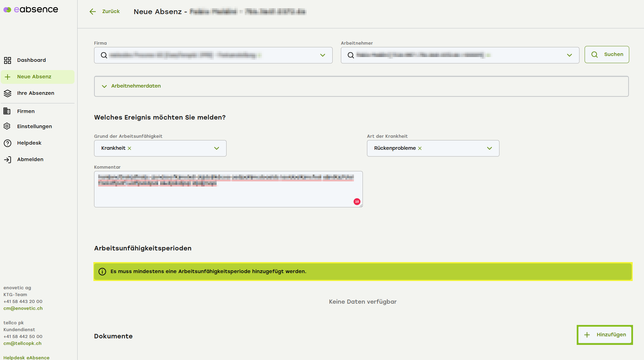This screenshot has height=360, width=644.
Task: Click the back arrow icon
Action: 92,12
